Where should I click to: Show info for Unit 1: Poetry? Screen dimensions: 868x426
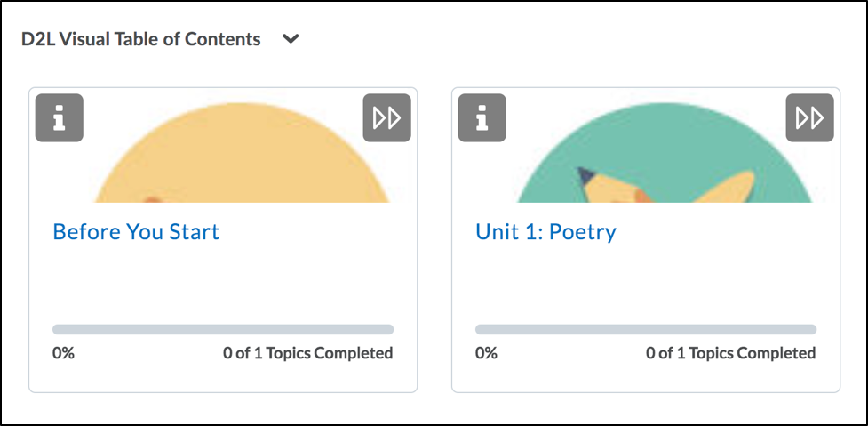coord(482,117)
